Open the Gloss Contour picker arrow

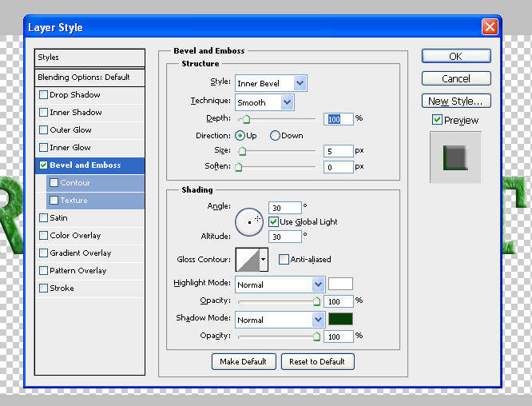264,260
